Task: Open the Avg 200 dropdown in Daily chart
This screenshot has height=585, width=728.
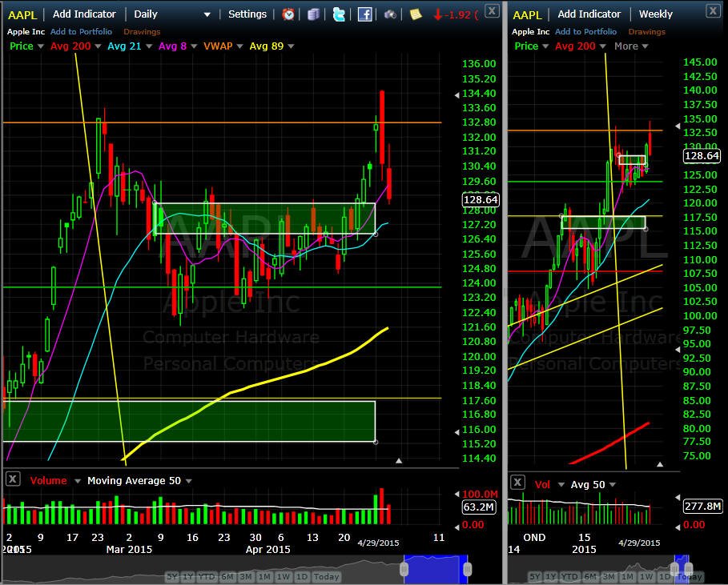Action: click(x=98, y=46)
